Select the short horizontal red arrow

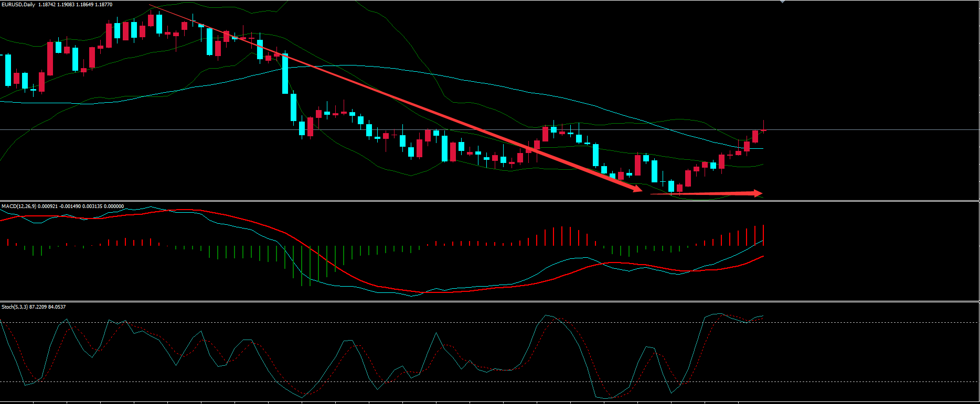(703, 194)
